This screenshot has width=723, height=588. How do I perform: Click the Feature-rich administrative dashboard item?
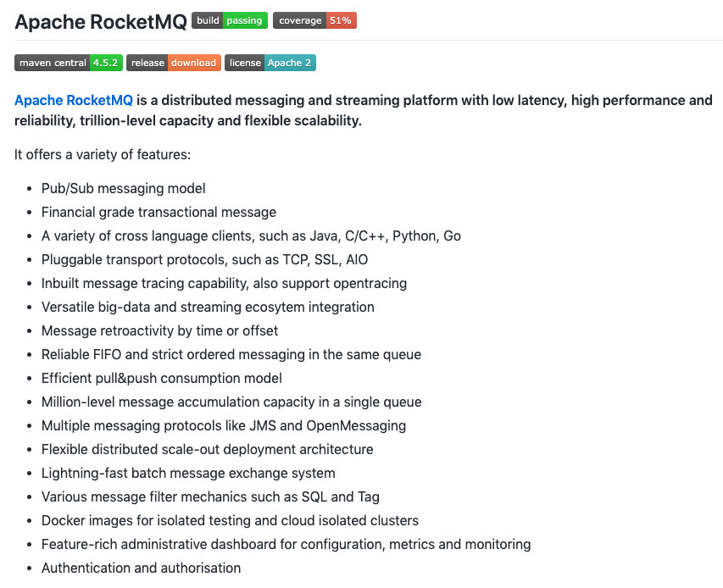(x=286, y=544)
